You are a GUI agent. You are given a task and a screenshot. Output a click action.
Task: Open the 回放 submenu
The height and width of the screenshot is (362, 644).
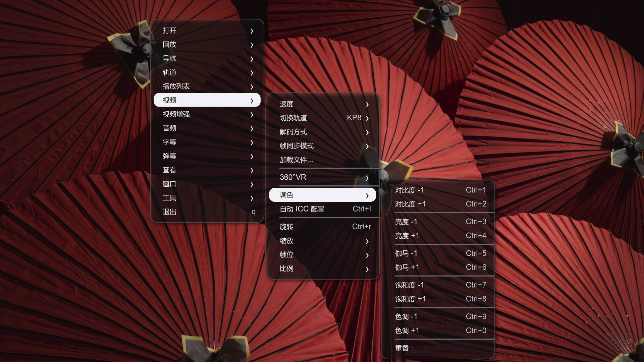tap(207, 44)
